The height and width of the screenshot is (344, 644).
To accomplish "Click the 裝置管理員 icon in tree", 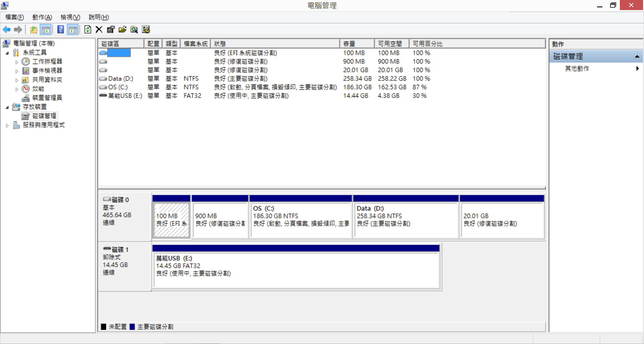I will click(x=26, y=98).
